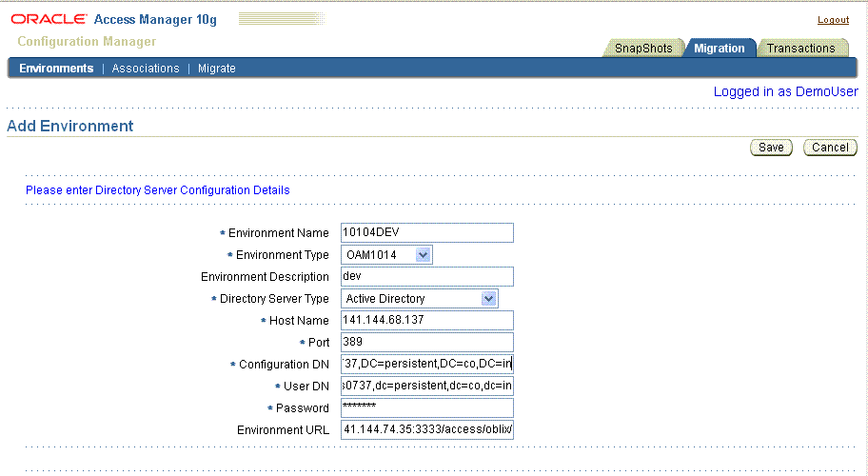Click the 'Host Name' label
This screenshot has width=868, height=476.
pos(299,321)
